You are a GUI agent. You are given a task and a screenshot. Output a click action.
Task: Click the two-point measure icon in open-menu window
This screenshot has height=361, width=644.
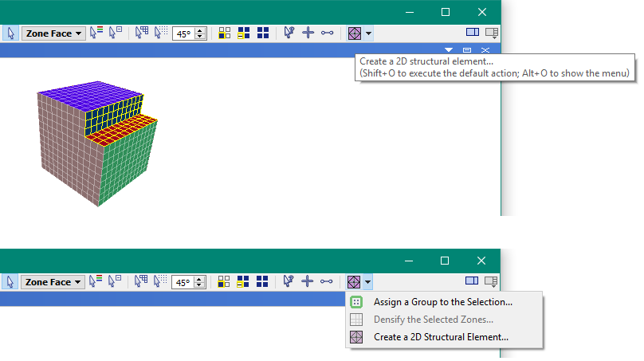[327, 281]
